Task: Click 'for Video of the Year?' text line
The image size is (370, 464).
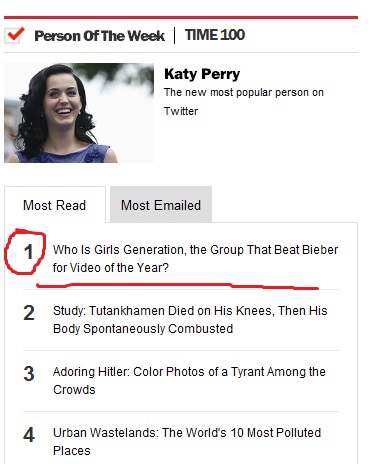Action: pyautogui.click(x=111, y=268)
